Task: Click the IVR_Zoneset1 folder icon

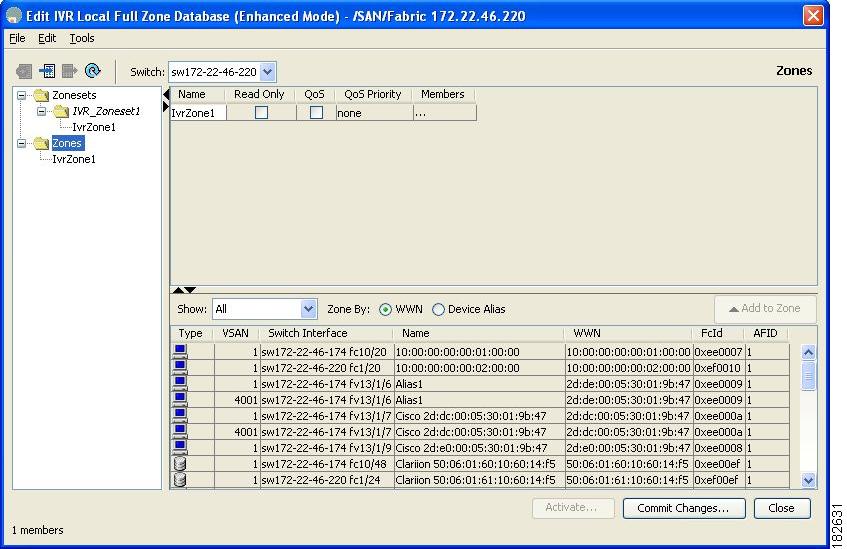Action: click(x=62, y=111)
